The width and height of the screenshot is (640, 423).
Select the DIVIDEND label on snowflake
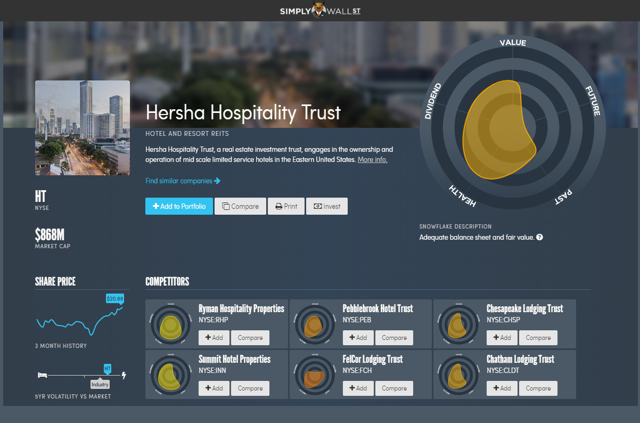433,101
